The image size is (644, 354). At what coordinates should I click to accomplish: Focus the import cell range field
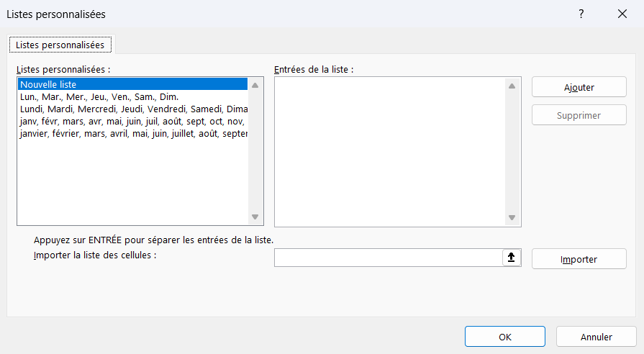pyautogui.click(x=389, y=258)
